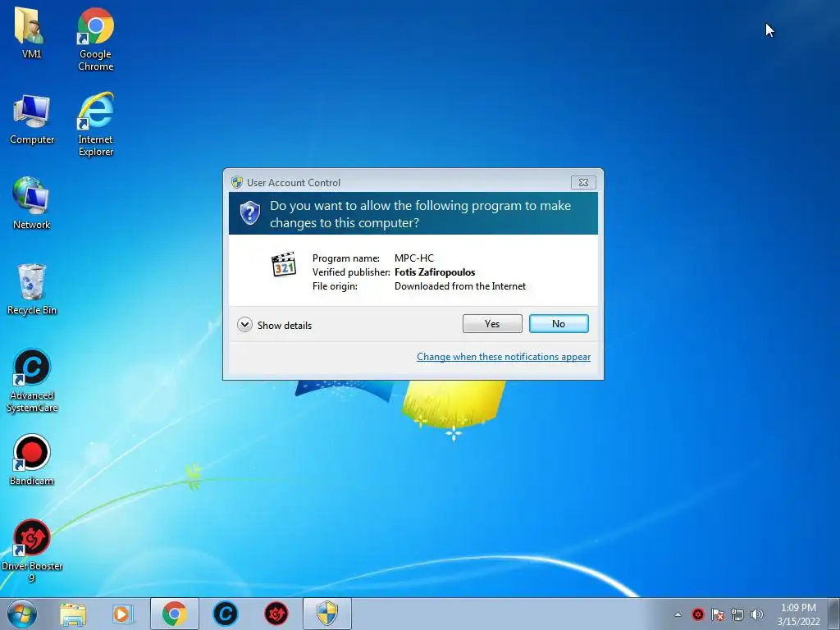Launch Google Chrome from the desktop shortcut
Screen dimensions: 840x630
click(x=95, y=39)
